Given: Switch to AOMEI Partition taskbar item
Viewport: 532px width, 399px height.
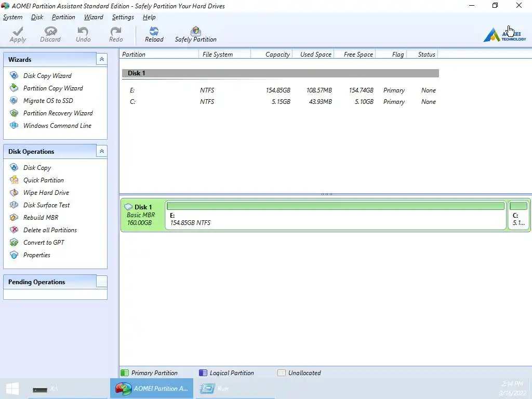Looking at the screenshot, I should (152, 389).
